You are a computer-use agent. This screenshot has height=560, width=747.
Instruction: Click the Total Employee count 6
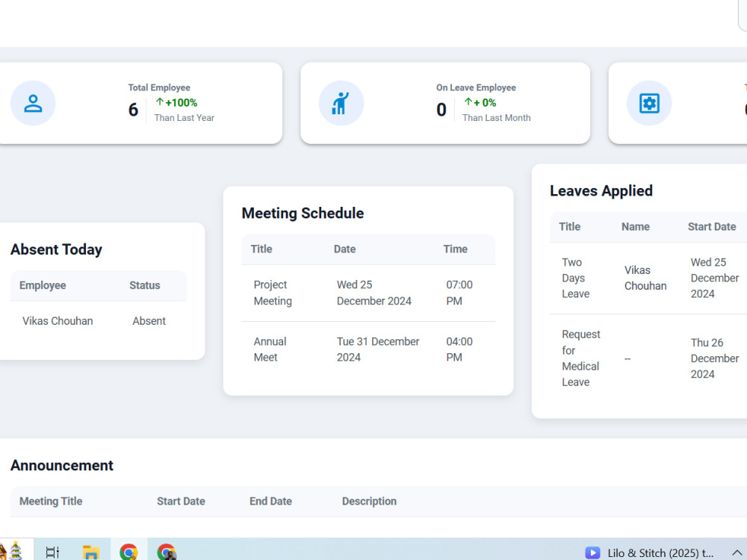point(134,110)
